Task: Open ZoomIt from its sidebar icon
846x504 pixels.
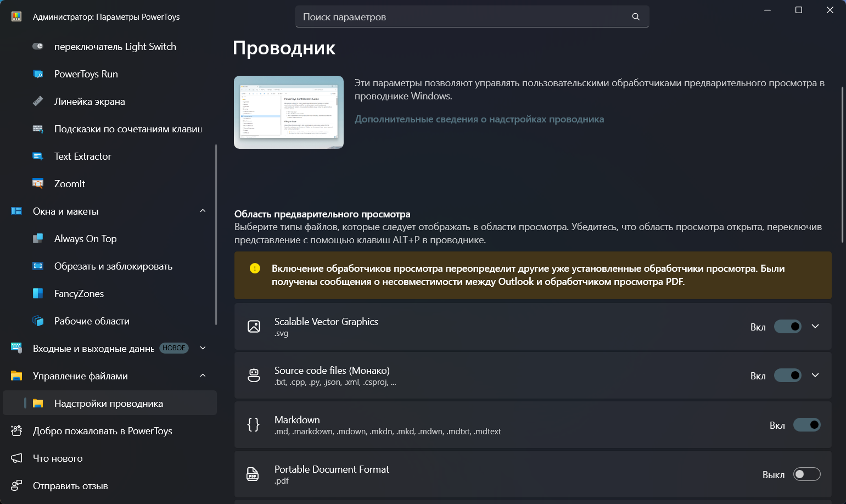Action: point(38,184)
